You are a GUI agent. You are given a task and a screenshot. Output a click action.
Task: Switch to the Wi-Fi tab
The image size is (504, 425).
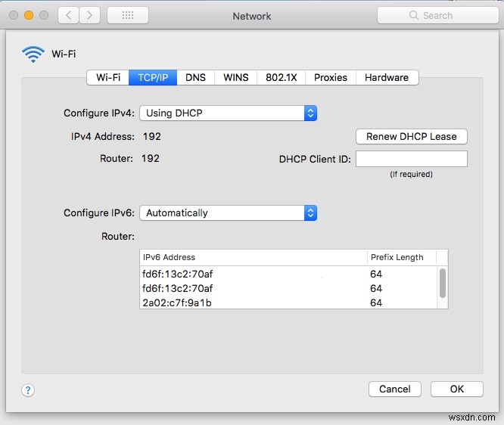point(108,77)
